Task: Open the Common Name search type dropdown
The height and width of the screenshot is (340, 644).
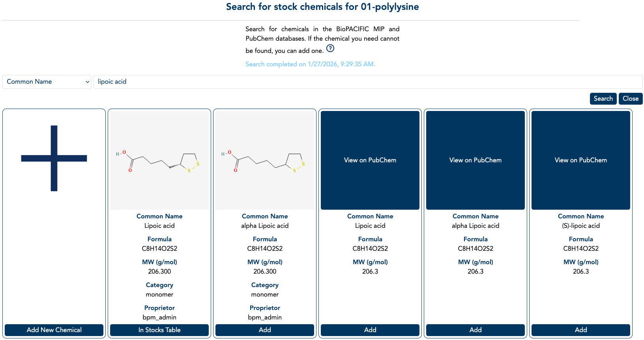Action: point(47,82)
